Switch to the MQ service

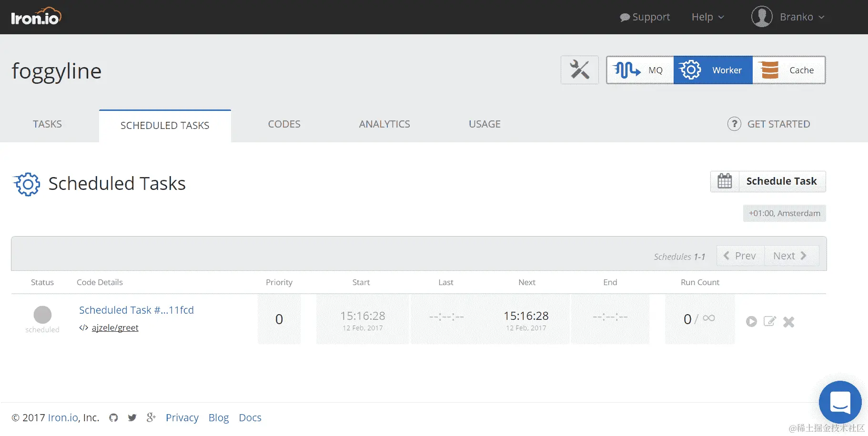pyautogui.click(x=640, y=70)
